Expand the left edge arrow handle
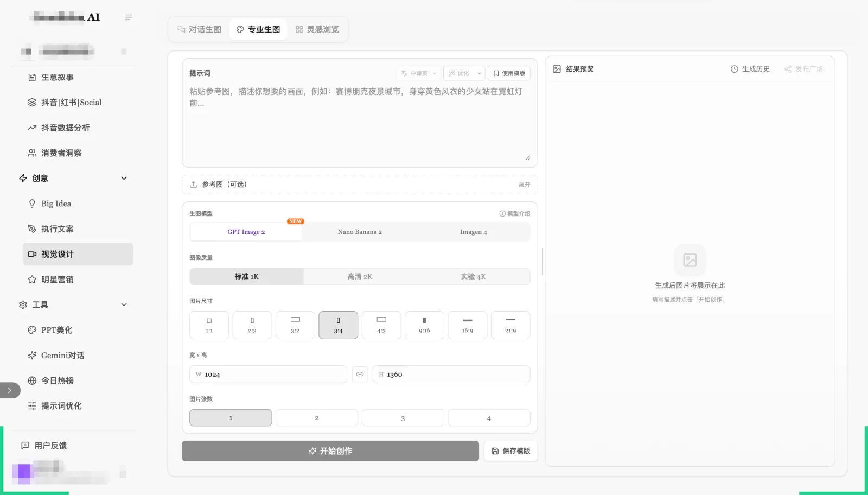 click(x=10, y=390)
